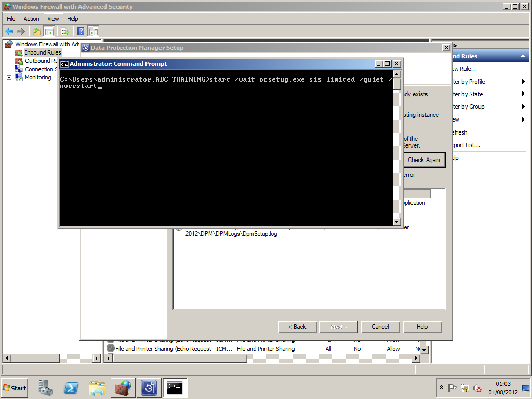This screenshot has height=399, width=532.
Task: Open the Action menu
Action: click(x=31, y=19)
